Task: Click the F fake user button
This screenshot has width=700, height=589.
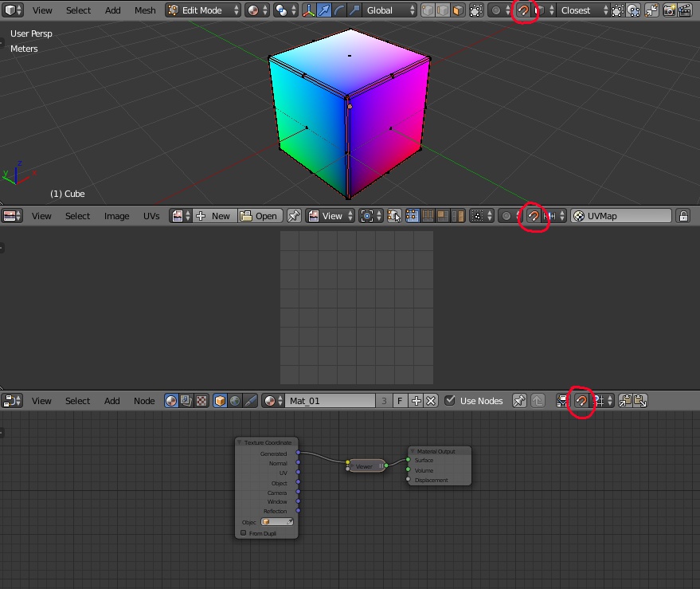Action: (400, 401)
